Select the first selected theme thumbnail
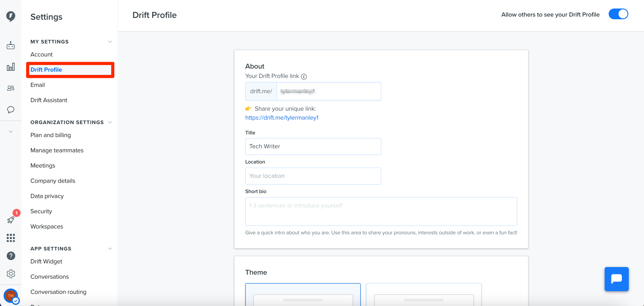644x306 pixels. pos(303,295)
